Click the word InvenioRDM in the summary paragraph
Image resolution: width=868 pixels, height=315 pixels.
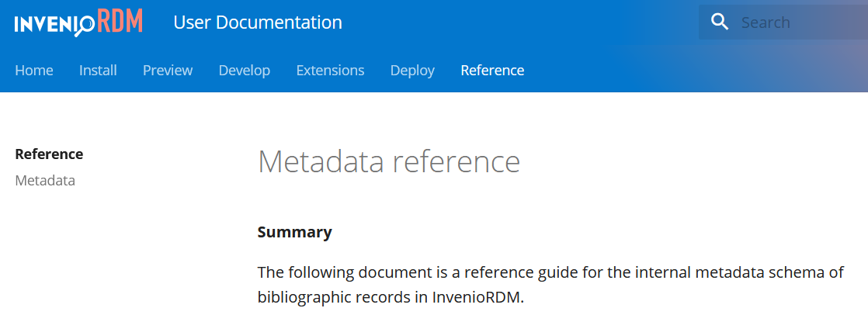tap(477, 297)
